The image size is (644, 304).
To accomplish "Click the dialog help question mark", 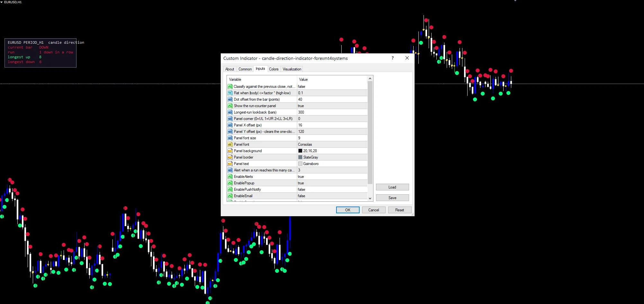I will click(392, 58).
